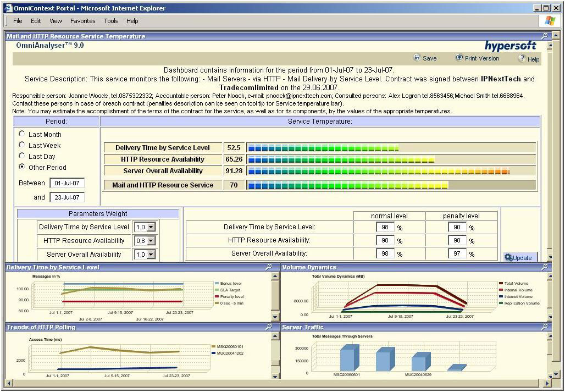
Task: Click the Total Volume legend entry
Action: (x=513, y=283)
